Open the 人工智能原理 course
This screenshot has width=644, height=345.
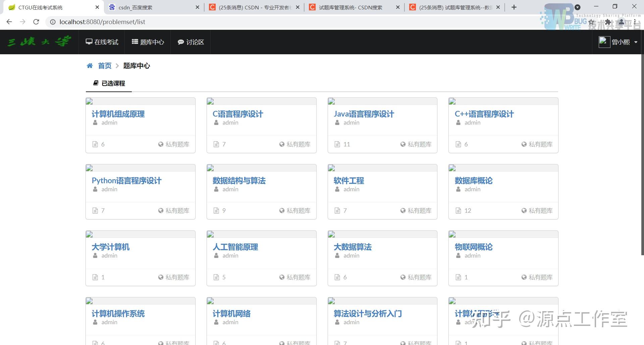click(x=235, y=247)
